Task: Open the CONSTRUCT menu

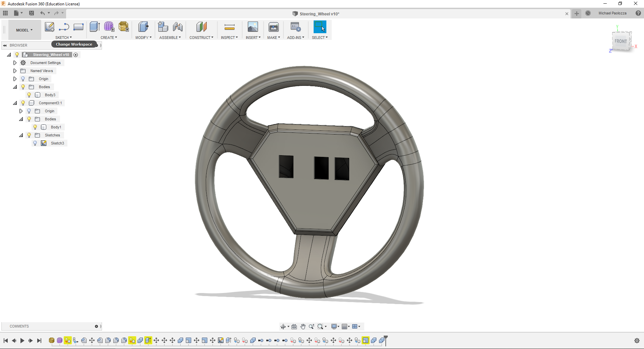Action: point(201,38)
